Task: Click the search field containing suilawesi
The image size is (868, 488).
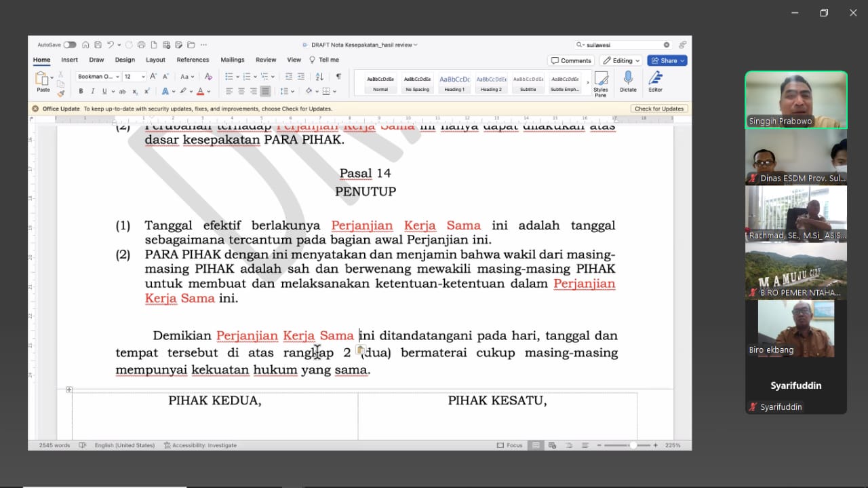Action: click(623, 45)
